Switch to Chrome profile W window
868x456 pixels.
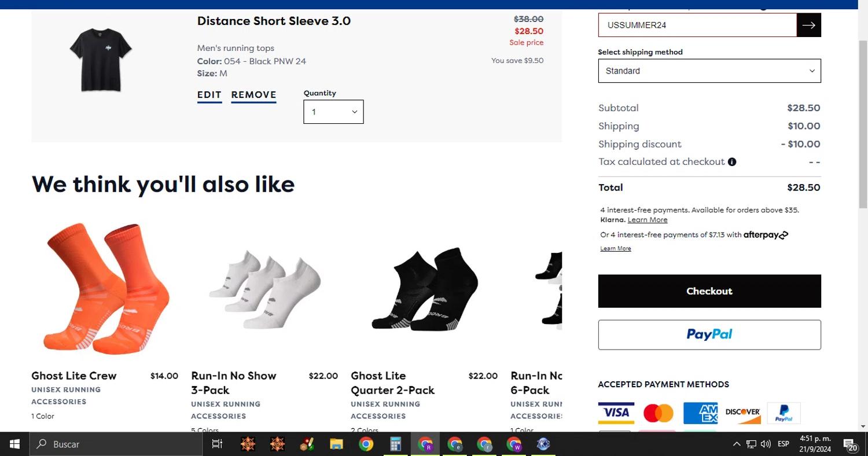pyautogui.click(x=514, y=444)
